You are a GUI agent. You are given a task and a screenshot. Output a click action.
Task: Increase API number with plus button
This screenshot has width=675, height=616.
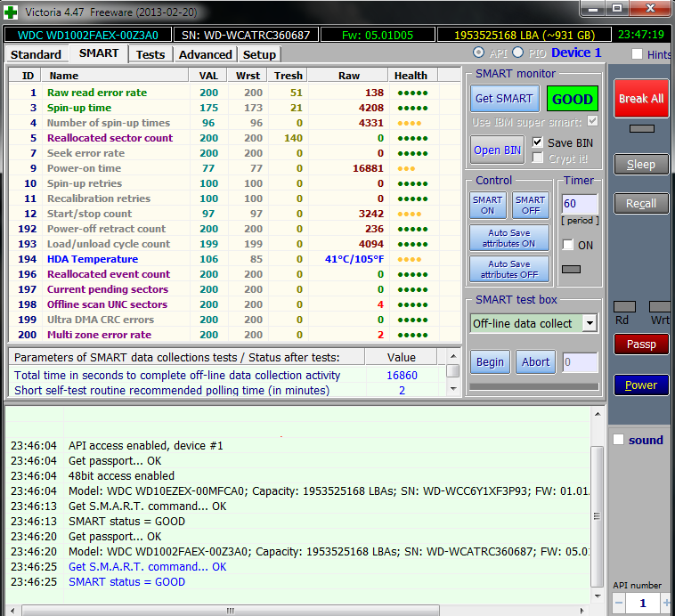[666, 603]
